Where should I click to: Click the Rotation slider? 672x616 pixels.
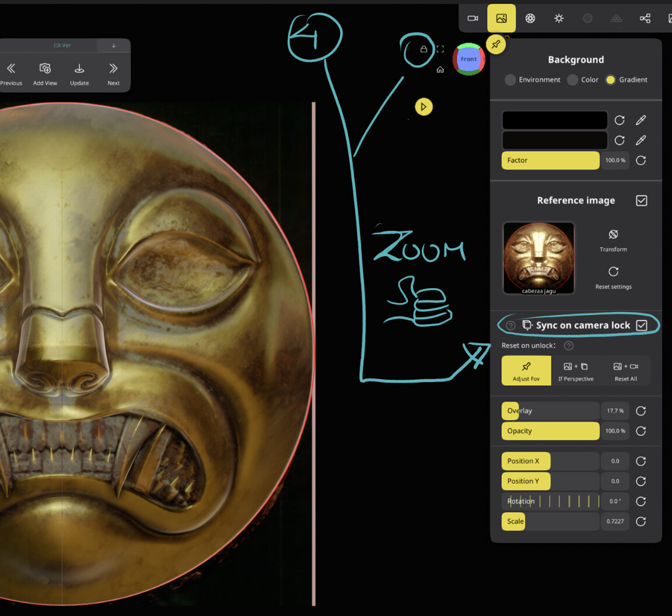pos(550,502)
